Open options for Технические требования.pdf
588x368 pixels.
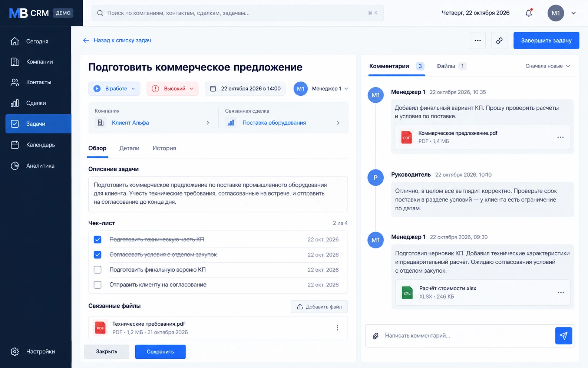pyautogui.click(x=337, y=328)
